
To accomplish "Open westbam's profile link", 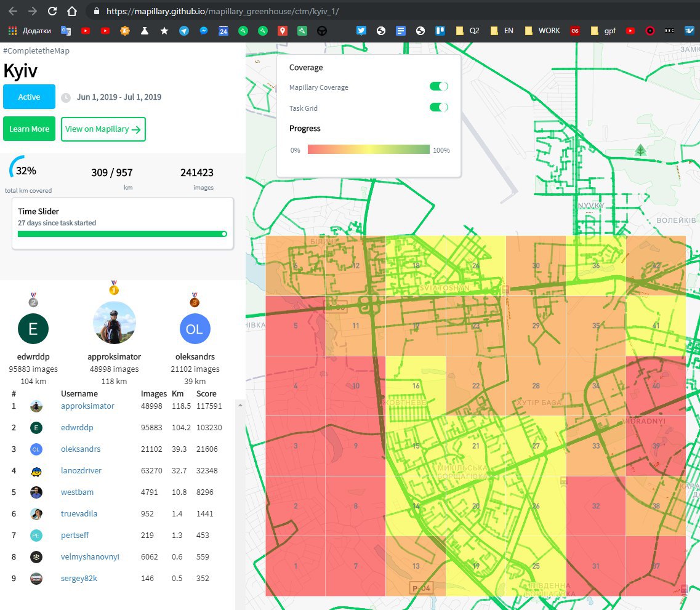I will coord(77,492).
